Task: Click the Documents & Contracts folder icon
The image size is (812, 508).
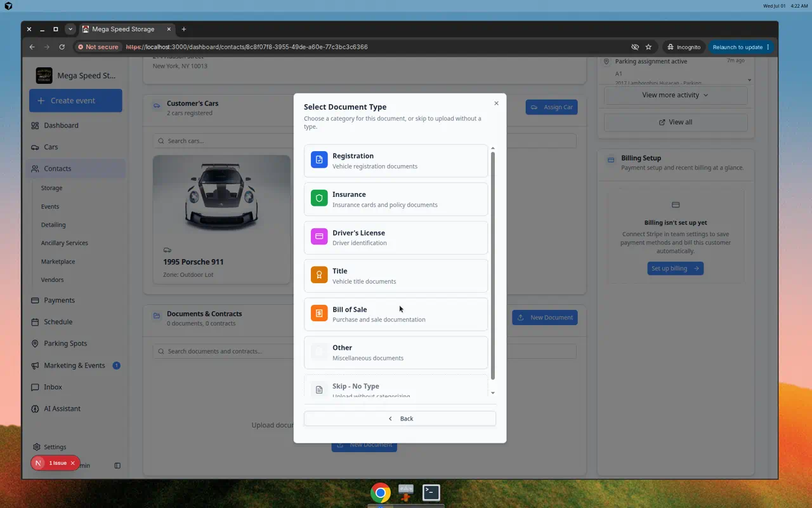Action: (157, 316)
